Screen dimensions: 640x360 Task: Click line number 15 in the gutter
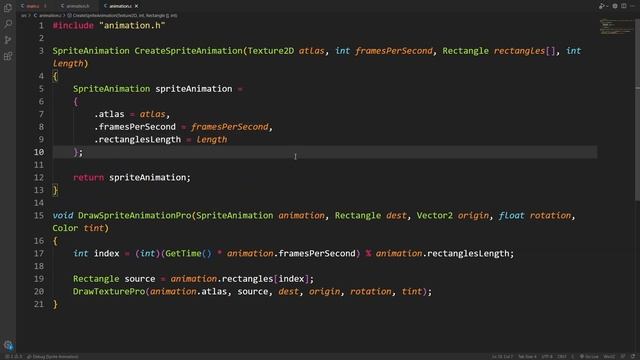click(39, 215)
